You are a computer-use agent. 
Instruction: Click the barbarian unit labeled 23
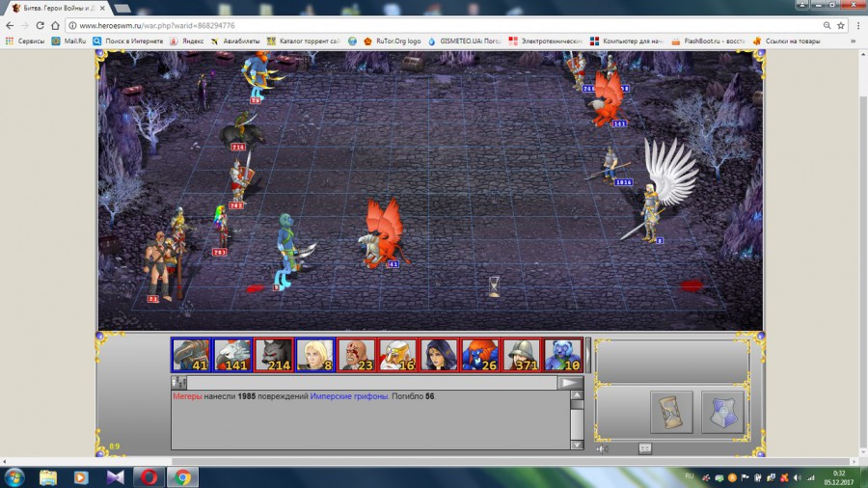(159, 268)
